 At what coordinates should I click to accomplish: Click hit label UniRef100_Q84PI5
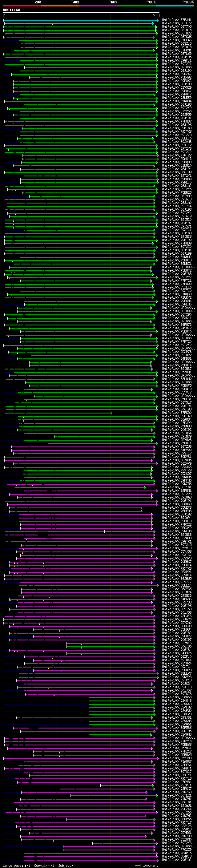176,853
